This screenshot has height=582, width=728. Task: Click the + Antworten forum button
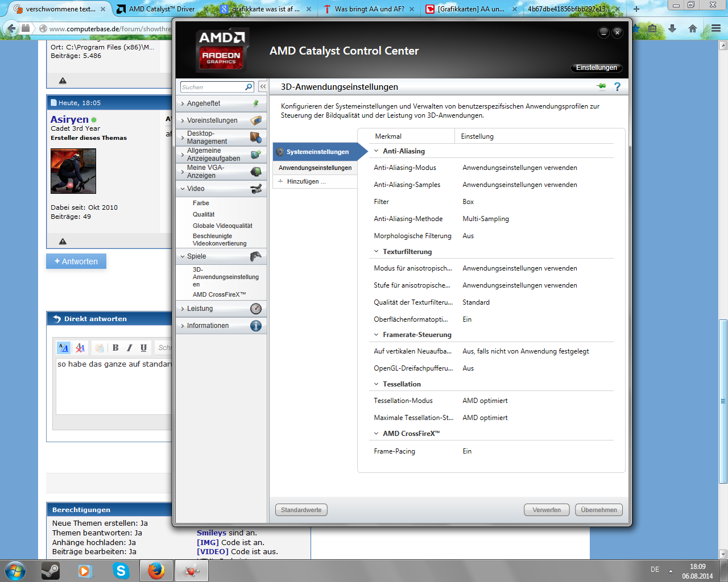point(76,261)
